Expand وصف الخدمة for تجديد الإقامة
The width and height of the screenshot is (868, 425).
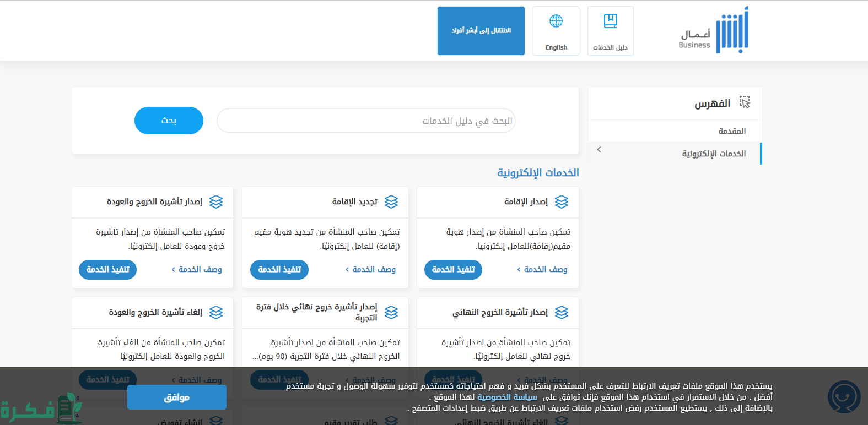click(x=370, y=269)
